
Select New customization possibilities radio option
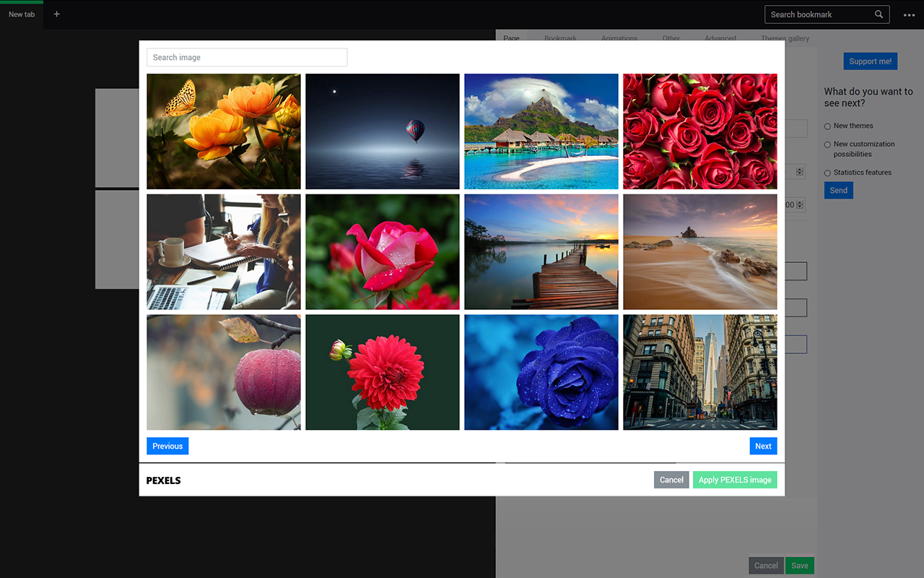[x=827, y=145]
